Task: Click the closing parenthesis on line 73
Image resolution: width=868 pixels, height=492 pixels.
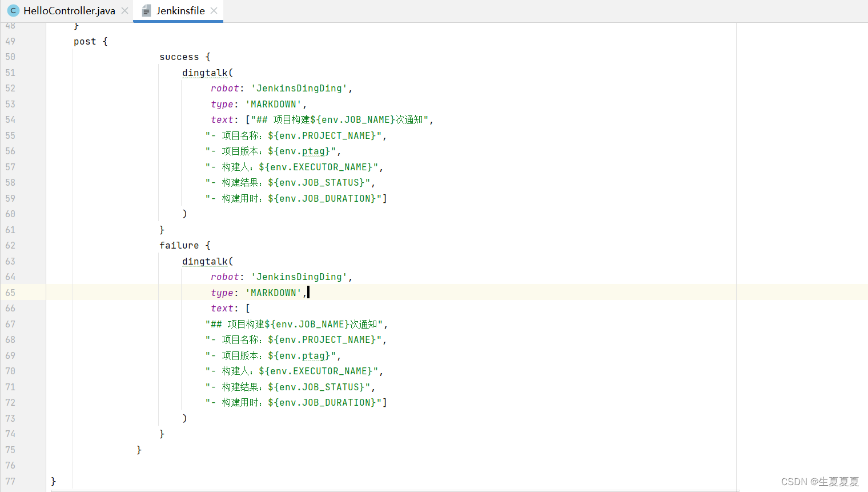Action: pos(184,418)
